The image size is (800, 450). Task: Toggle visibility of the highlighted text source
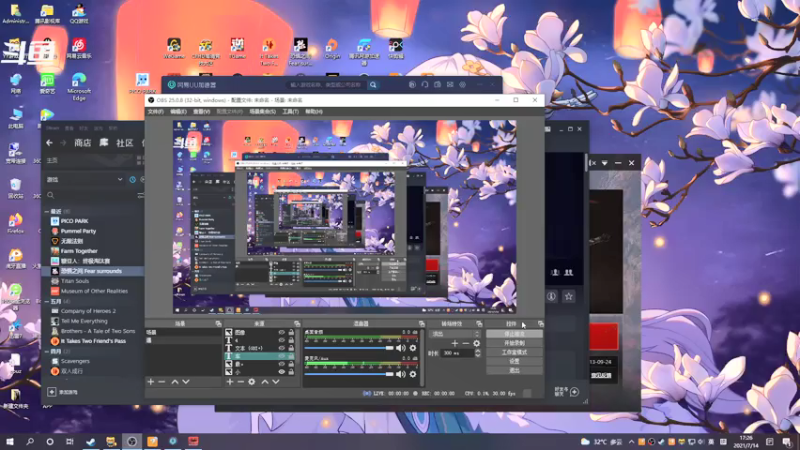[281, 356]
